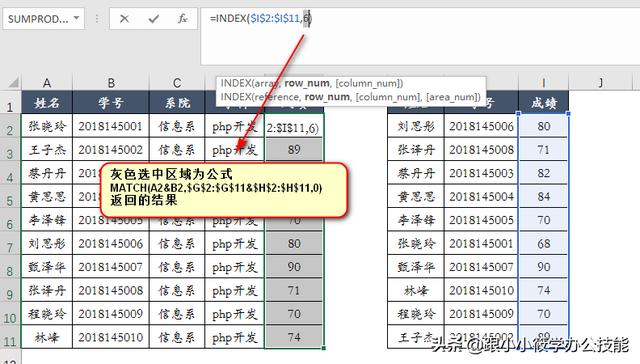Select cell 2018145006 in right table
This screenshot has height=364, width=640.
[x=481, y=126]
